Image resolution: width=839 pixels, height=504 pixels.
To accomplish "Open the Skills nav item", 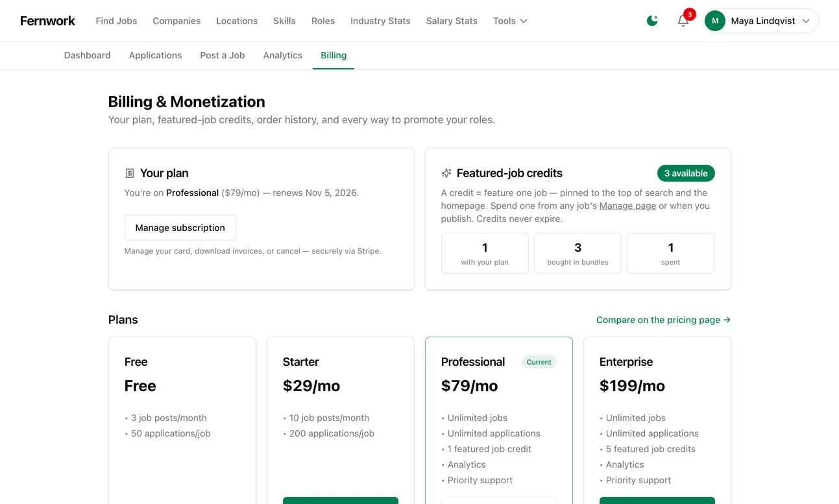I will pos(284,21).
